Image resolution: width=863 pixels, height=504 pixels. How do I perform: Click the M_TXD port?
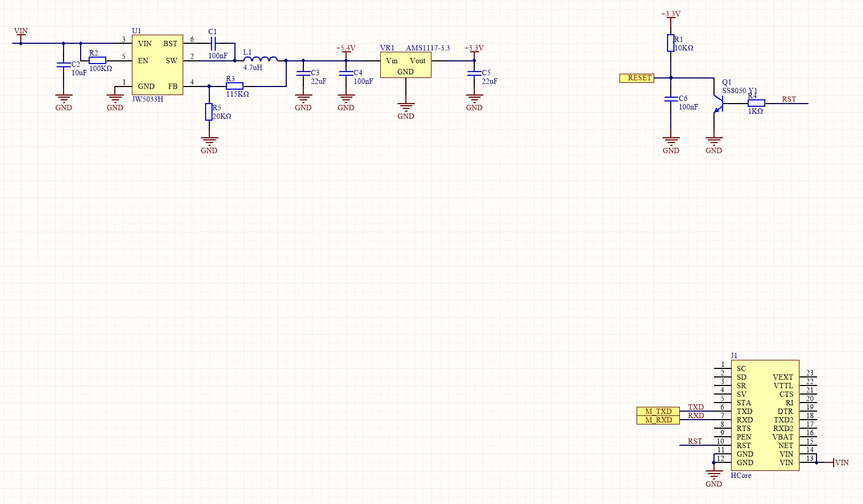tap(658, 411)
